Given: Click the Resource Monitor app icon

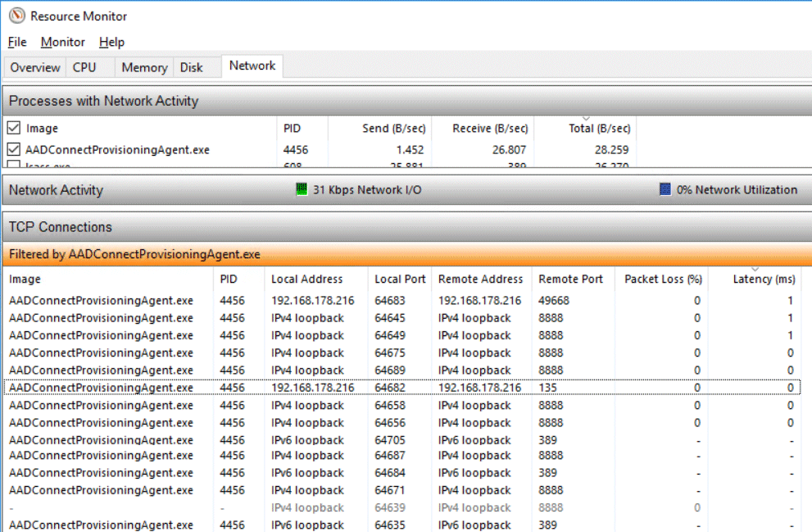Looking at the screenshot, I should [x=17, y=16].
